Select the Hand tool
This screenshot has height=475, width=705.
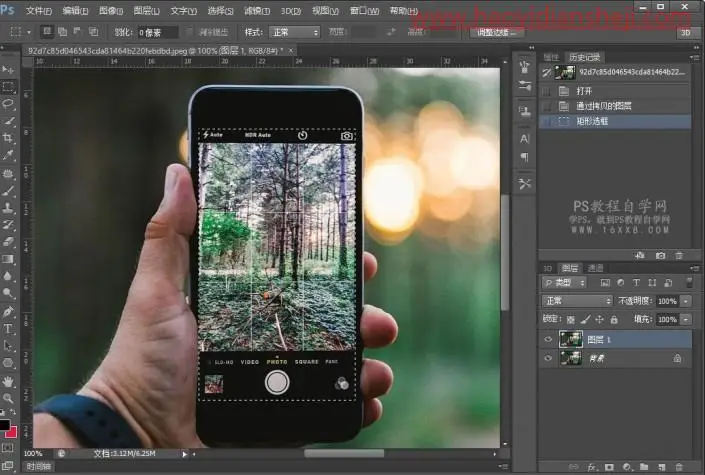coord(8,382)
